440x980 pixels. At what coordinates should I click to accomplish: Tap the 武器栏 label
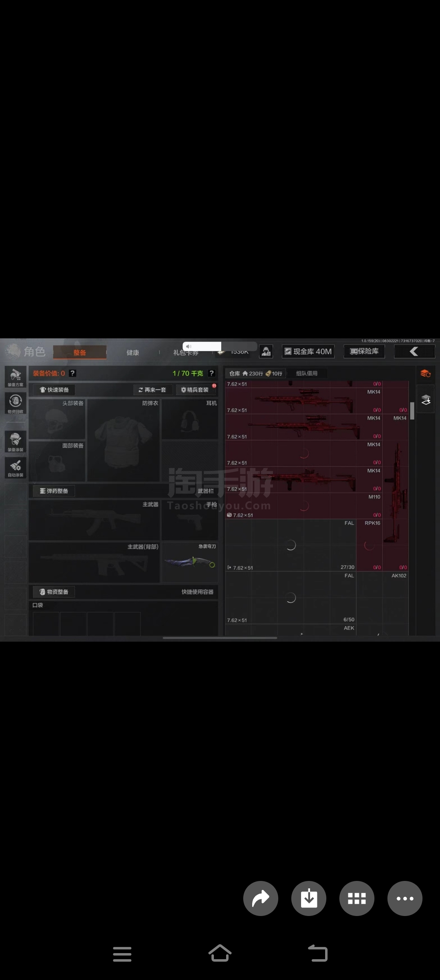206,491
